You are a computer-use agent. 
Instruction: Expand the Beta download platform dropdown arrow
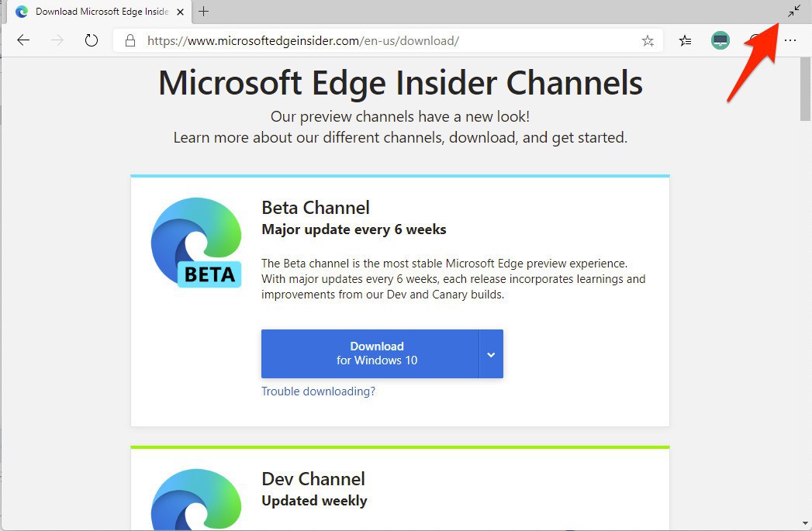click(491, 354)
